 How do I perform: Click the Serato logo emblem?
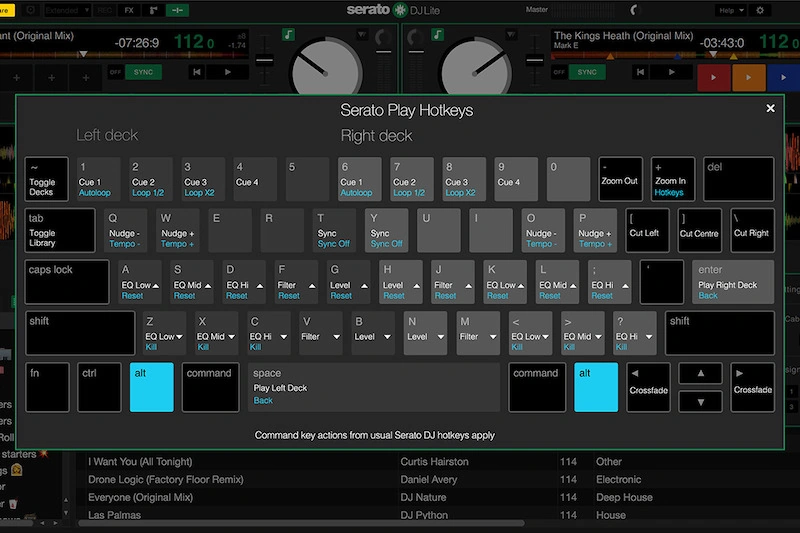click(399, 10)
